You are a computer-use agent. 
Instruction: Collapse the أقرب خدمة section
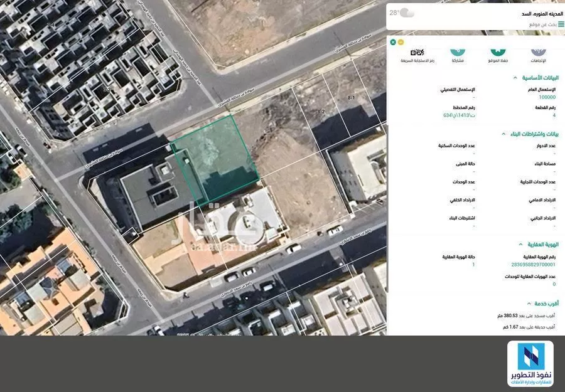click(529, 304)
